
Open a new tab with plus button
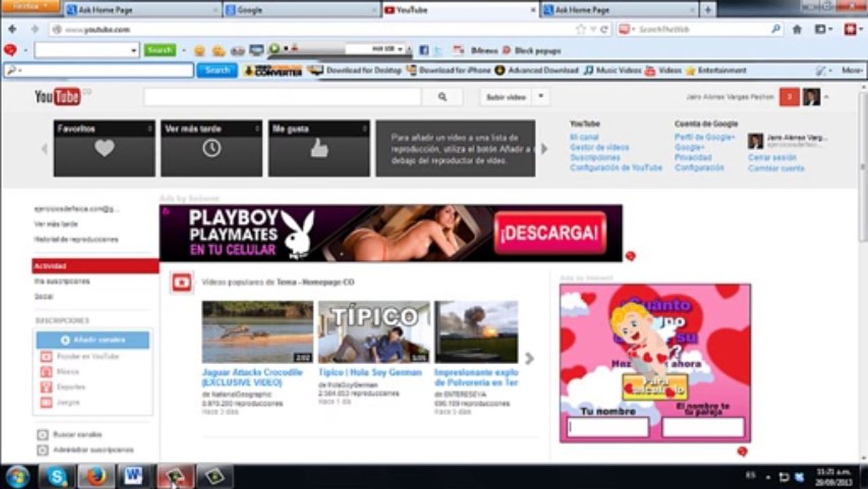(708, 10)
